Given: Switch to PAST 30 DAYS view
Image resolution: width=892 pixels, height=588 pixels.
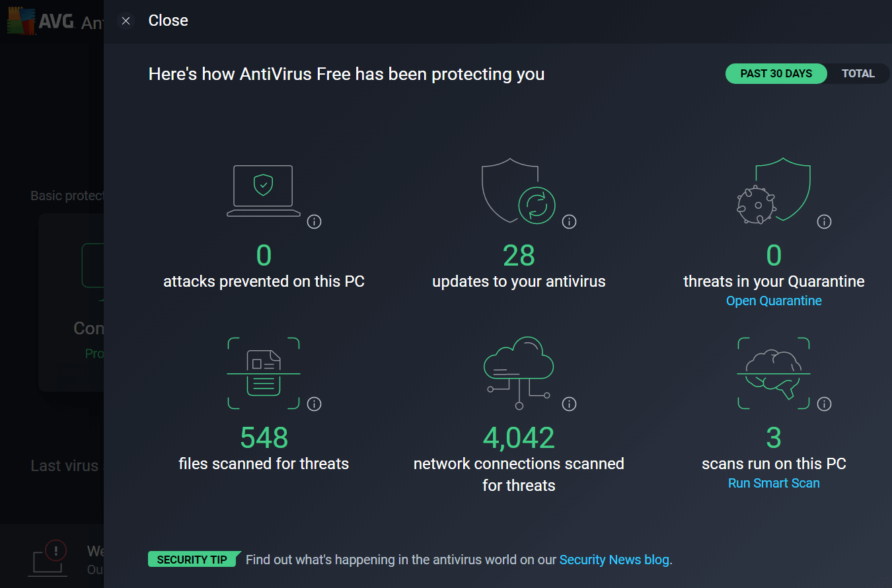Looking at the screenshot, I should (776, 74).
